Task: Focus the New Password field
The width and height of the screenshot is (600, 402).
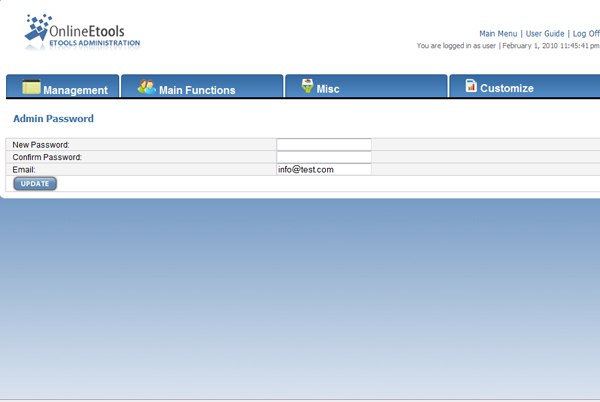Action: [x=324, y=145]
